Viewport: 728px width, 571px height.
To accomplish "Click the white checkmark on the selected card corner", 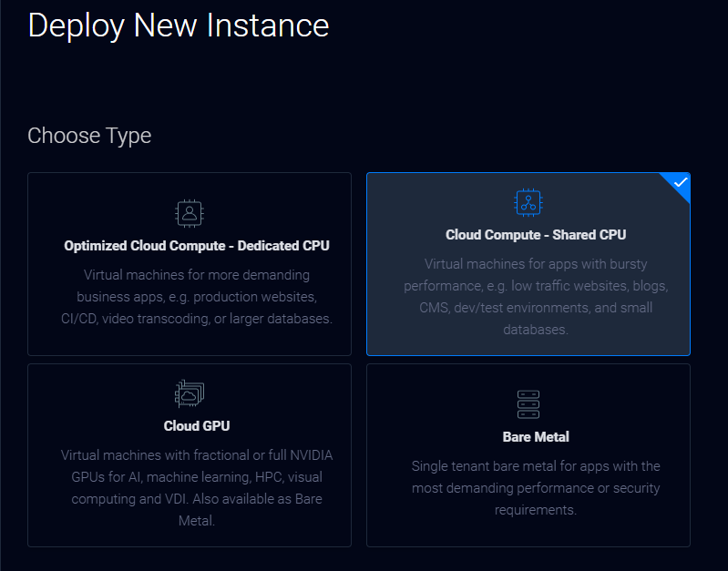I will point(681,182).
